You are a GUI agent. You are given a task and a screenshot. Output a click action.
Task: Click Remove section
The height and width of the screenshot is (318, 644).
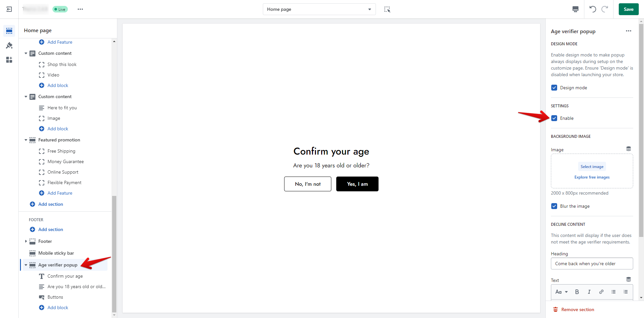coord(577,309)
